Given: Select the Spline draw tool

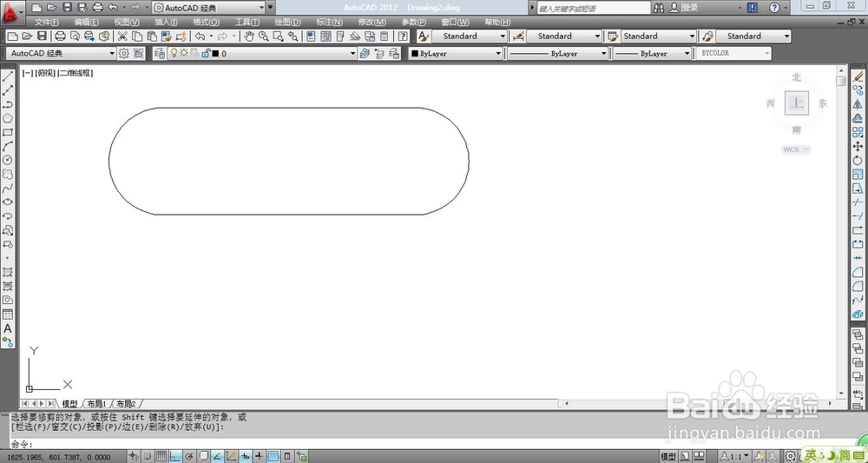Looking at the screenshot, I should click(x=8, y=189).
